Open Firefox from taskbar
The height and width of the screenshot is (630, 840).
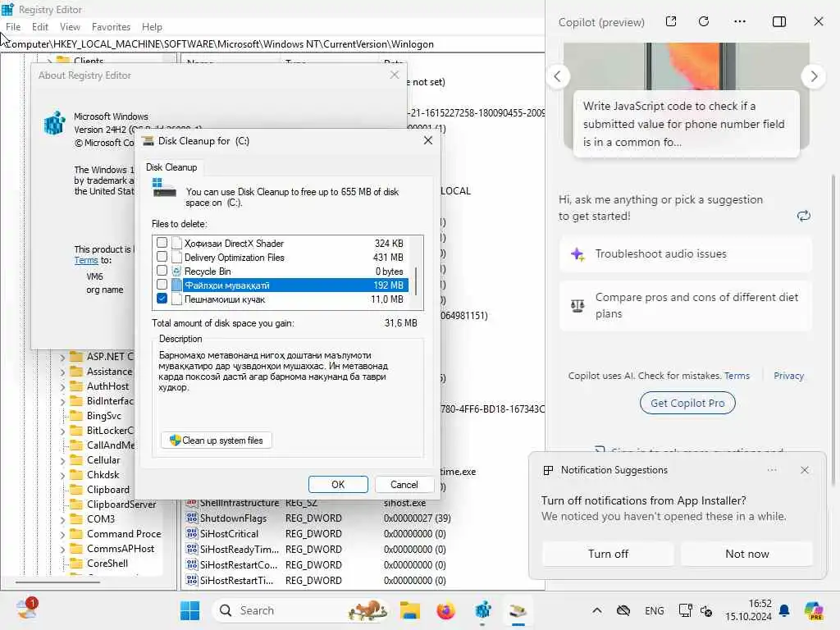click(445, 610)
